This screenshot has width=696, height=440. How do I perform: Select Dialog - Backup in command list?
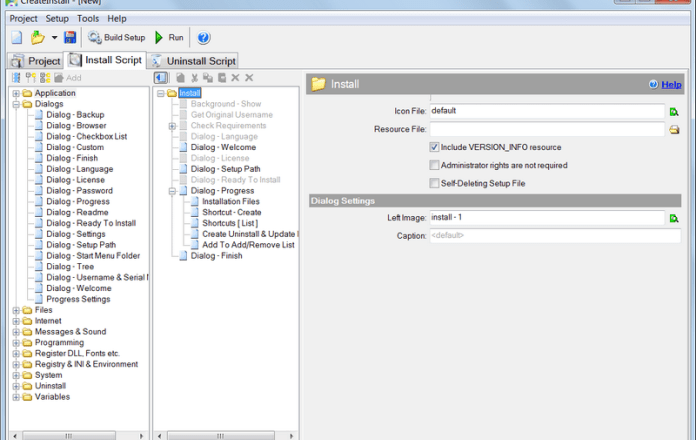pyautogui.click(x=75, y=115)
